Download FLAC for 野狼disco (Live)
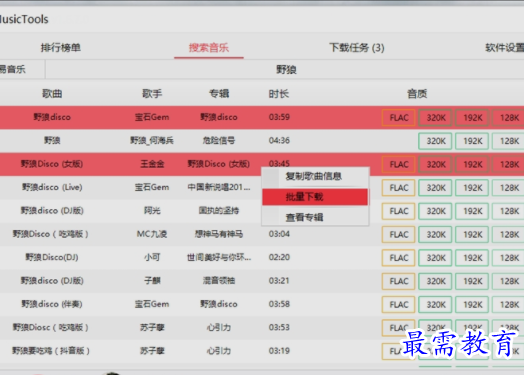This screenshot has width=524, height=375. coord(399,188)
